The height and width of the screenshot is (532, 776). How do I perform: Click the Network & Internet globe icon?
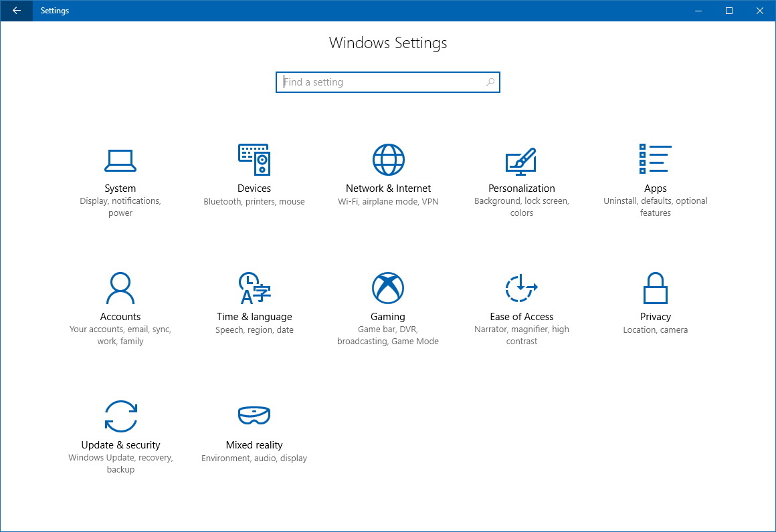[388, 160]
